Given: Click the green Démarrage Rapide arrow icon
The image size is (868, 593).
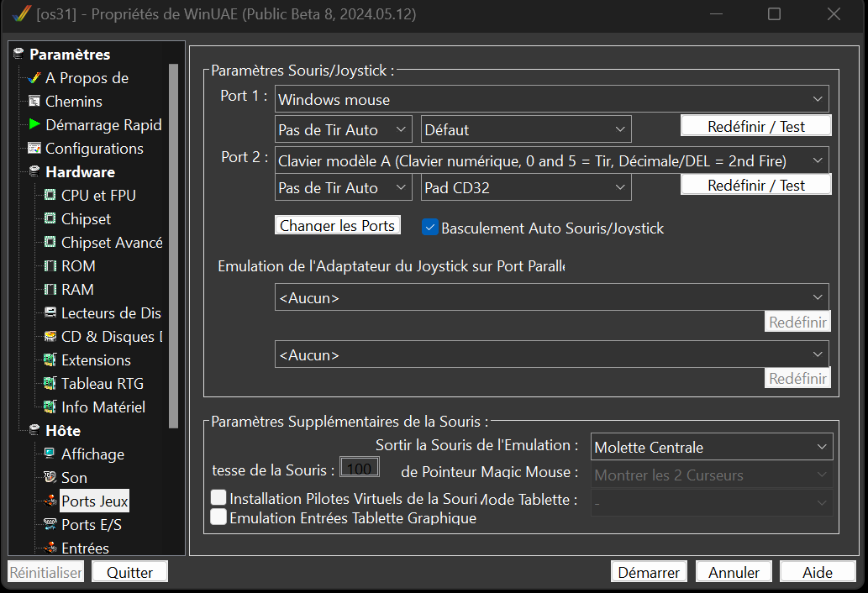Looking at the screenshot, I should click(34, 124).
